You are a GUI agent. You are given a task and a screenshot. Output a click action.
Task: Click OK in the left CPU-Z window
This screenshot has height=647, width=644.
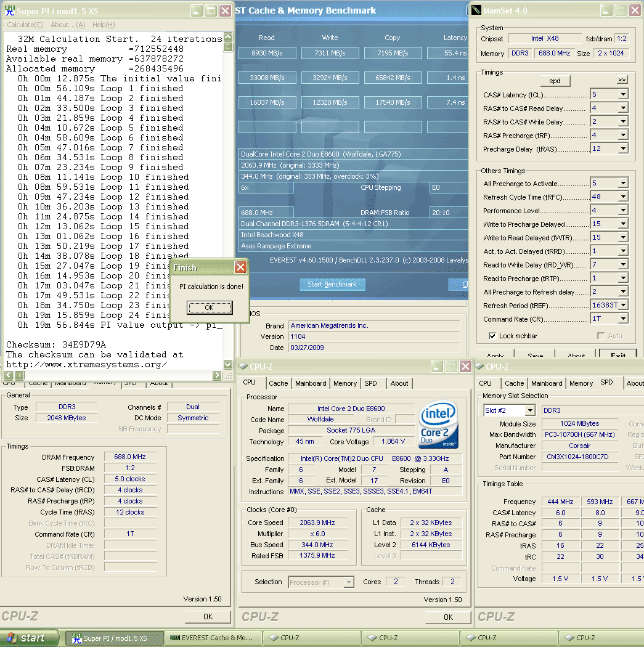(x=208, y=616)
